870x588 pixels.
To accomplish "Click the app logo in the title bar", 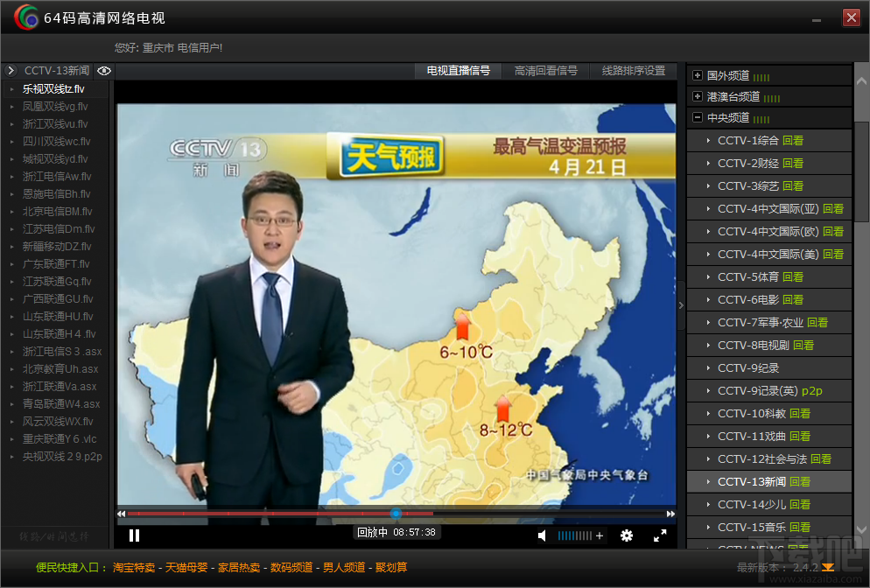I will (x=25, y=16).
